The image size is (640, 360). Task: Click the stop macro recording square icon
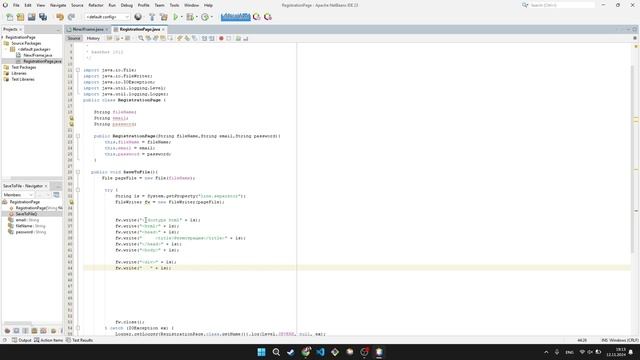229,38
